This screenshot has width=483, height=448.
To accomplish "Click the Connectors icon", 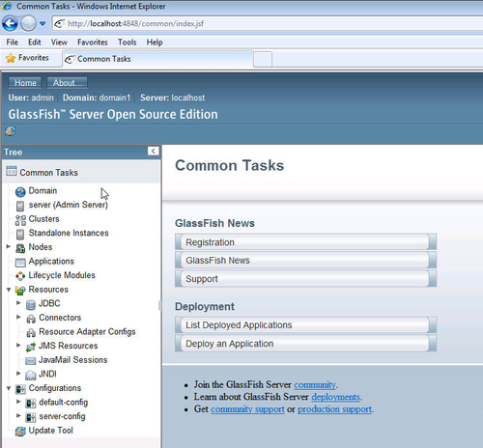I will coord(31,319).
